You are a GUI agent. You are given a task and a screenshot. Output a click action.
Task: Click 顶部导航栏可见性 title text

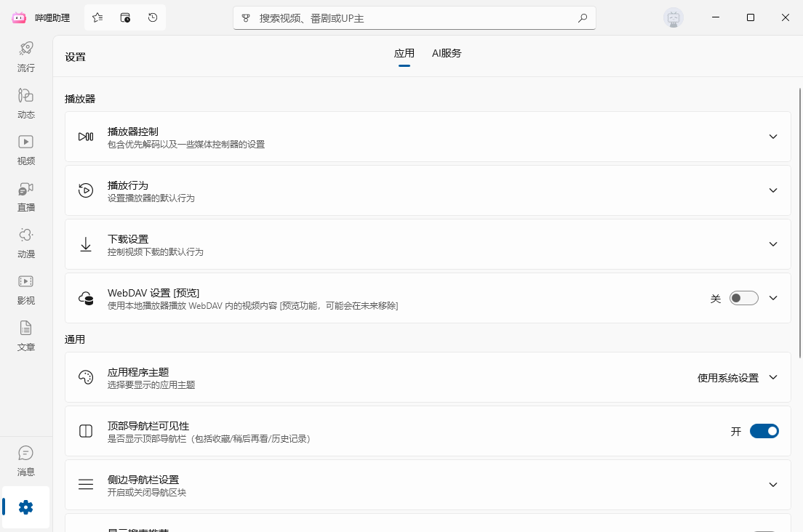(148, 426)
